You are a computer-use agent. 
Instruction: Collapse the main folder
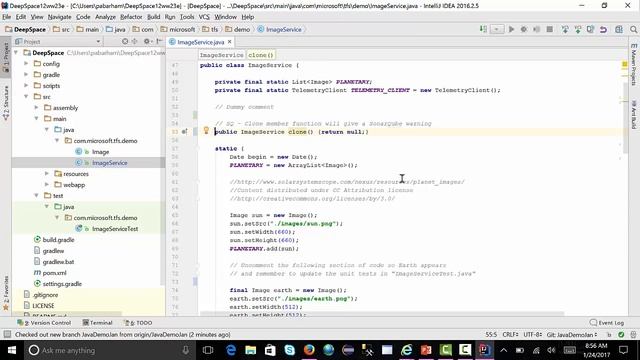36,118
